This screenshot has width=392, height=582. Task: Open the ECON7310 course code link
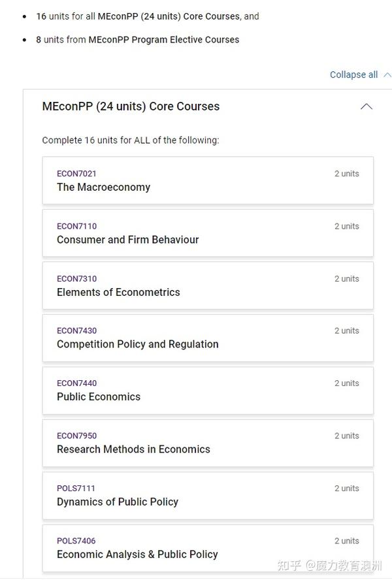tap(77, 279)
